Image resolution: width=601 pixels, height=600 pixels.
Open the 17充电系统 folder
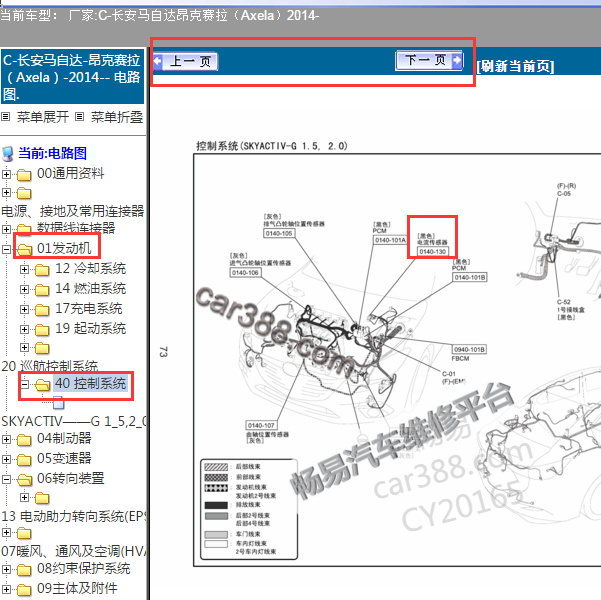click(89, 308)
